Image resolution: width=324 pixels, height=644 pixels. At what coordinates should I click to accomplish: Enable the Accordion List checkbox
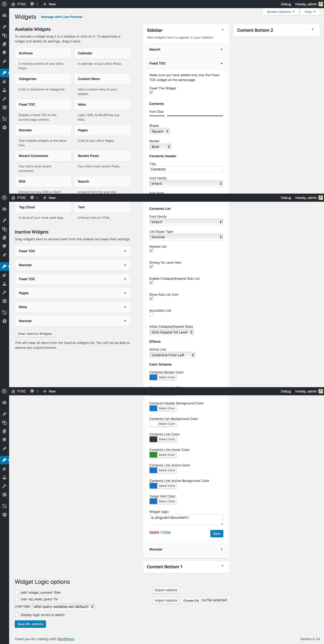click(151, 315)
